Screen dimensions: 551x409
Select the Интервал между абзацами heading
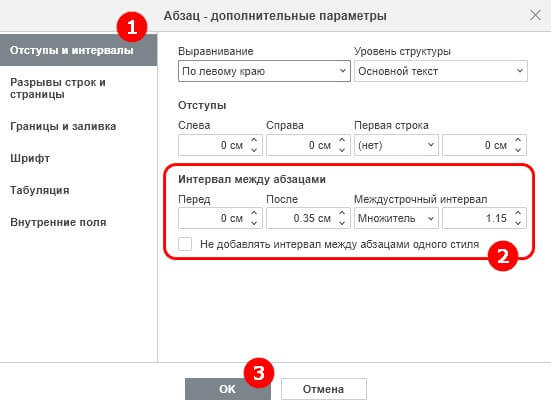(252, 179)
